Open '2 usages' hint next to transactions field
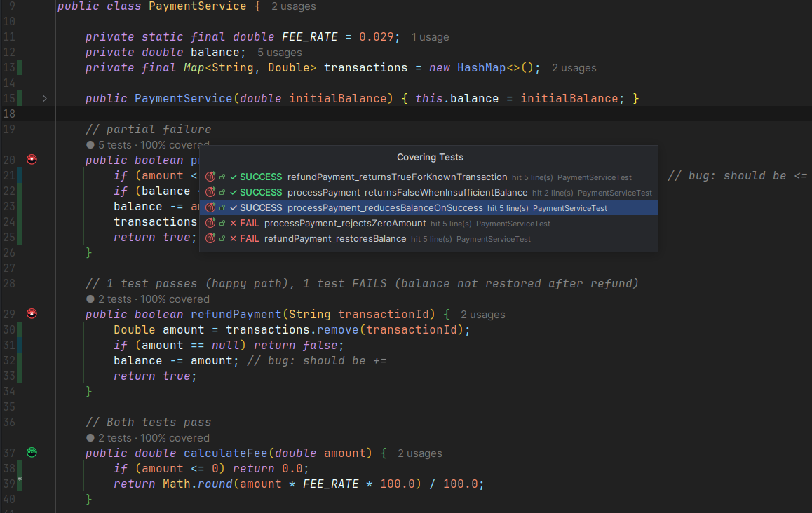812x513 pixels. click(x=574, y=69)
